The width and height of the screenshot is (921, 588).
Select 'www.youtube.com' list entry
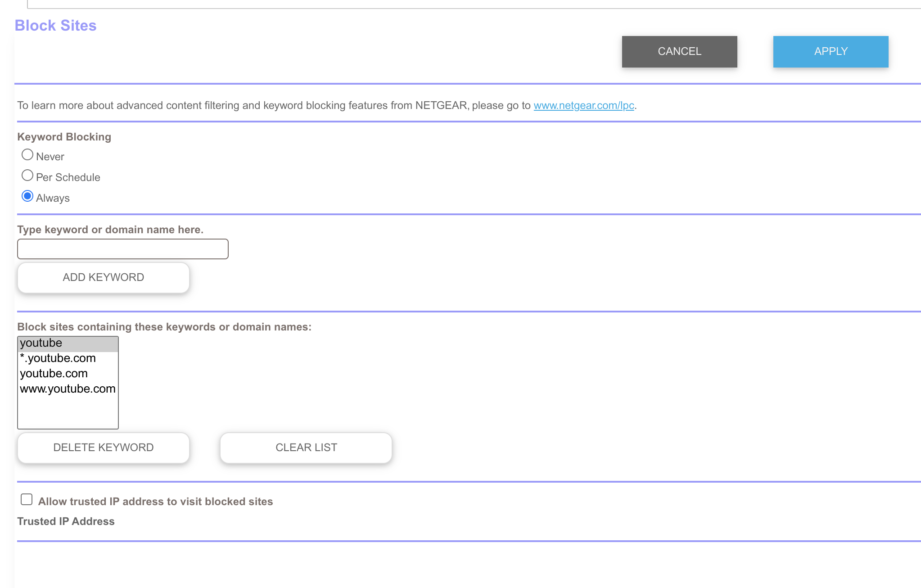[68, 389]
